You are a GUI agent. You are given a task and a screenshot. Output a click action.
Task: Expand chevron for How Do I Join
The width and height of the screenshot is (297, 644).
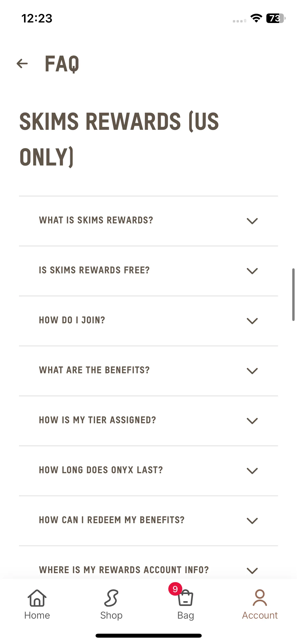[252, 321]
